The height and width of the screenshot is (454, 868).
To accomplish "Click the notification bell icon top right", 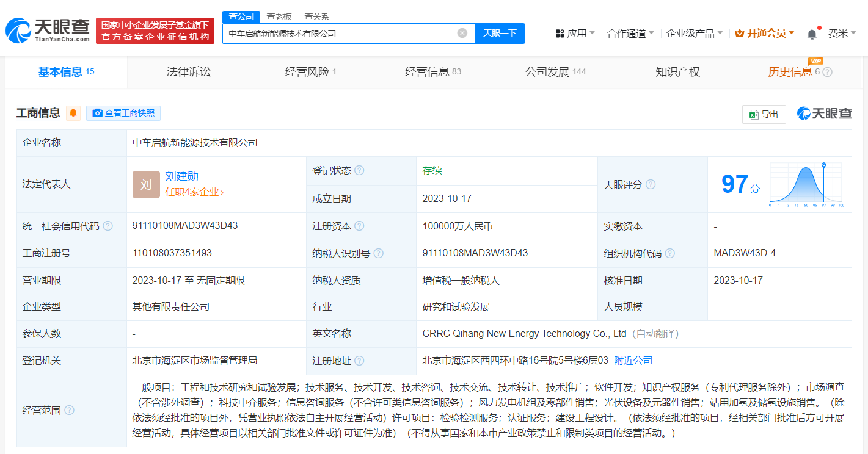I will pos(812,33).
